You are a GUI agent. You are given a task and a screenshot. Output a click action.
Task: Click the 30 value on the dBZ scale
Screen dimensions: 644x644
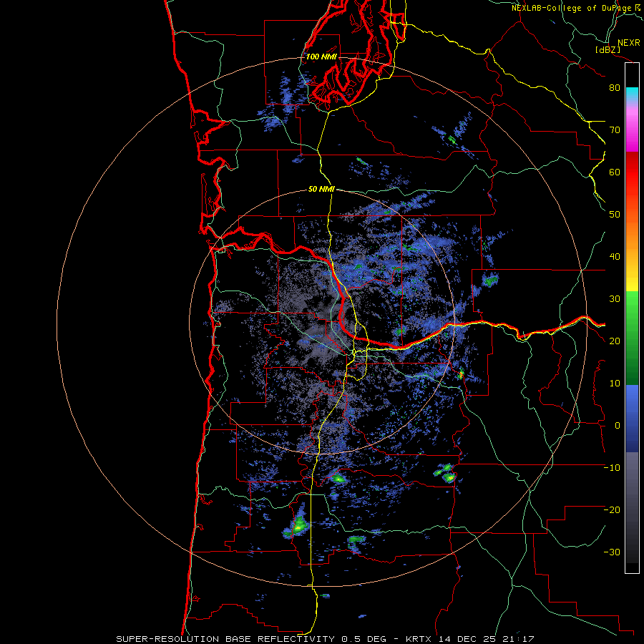[615, 299]
